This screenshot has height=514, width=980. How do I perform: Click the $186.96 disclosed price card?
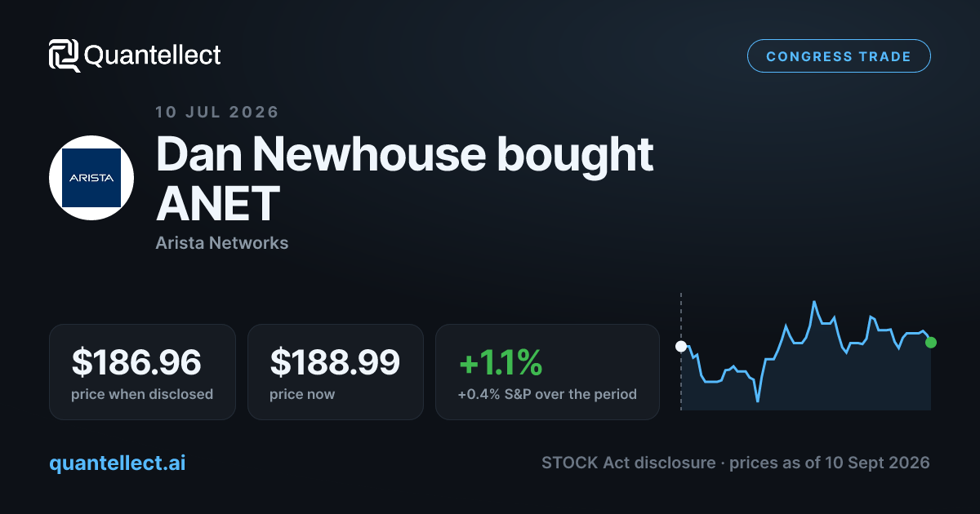click(142, 372)
